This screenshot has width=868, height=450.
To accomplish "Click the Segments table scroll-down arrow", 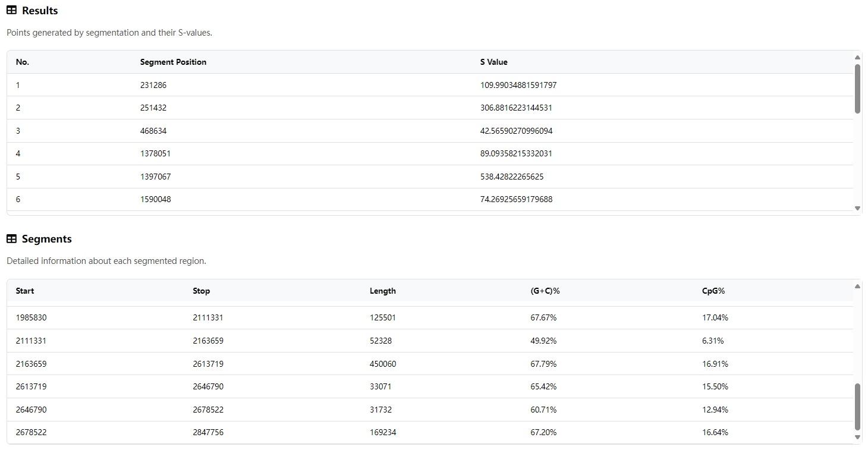I will click(x=857, y=437).
